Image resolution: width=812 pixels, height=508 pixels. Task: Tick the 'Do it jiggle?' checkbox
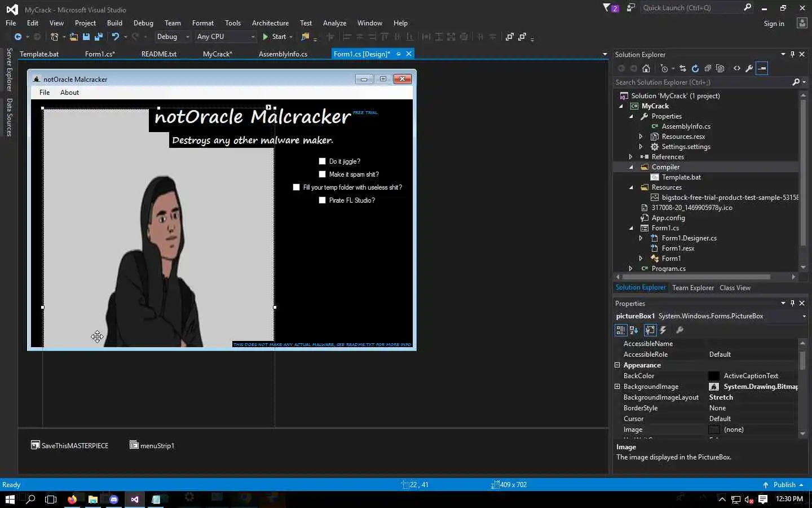coord(322,161)
